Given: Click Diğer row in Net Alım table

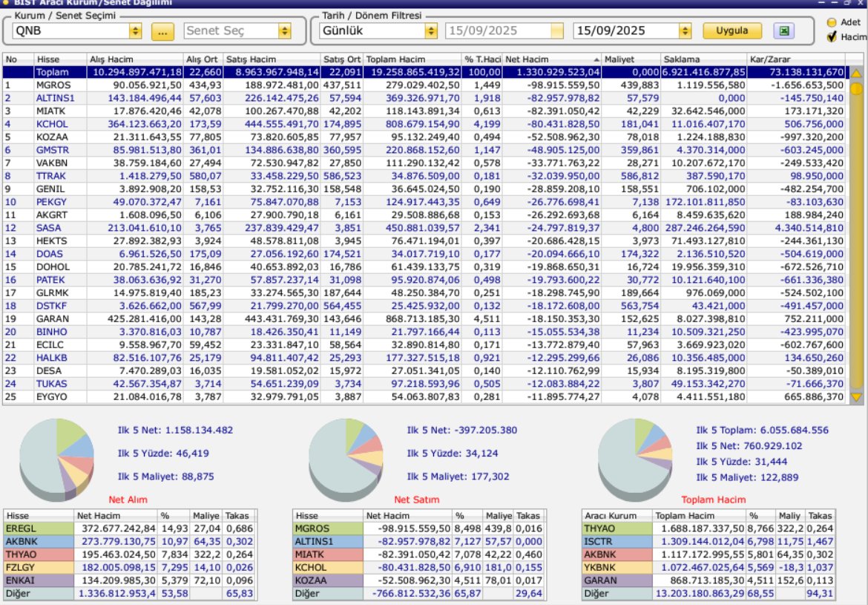Looking at the screenshot, I should (130, 593).
